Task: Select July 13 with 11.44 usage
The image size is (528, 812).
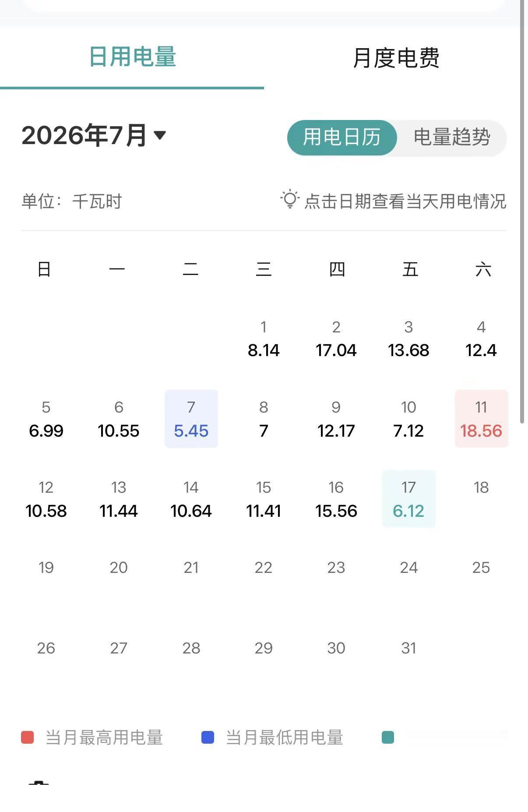Action: [x=119, y=499]
